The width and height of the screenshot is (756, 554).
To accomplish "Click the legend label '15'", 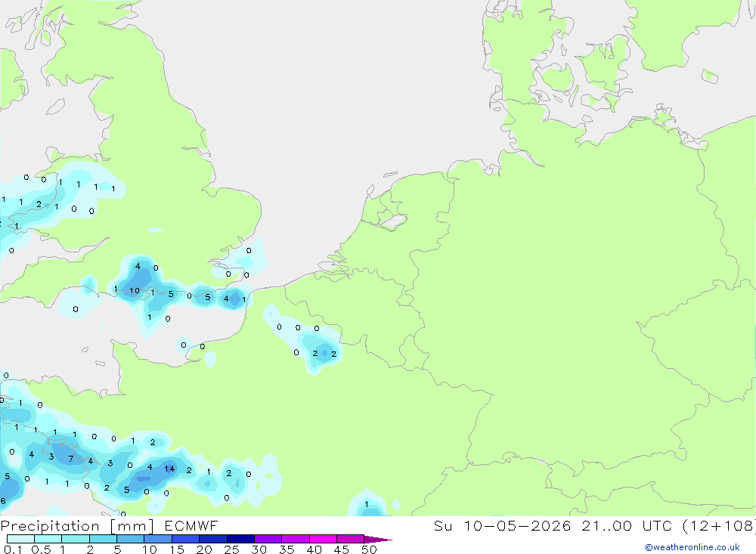I will [177, 549].
